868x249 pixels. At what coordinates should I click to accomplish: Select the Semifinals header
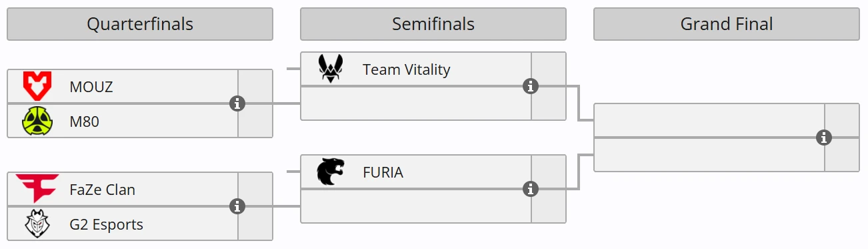(x=433, y=24)
